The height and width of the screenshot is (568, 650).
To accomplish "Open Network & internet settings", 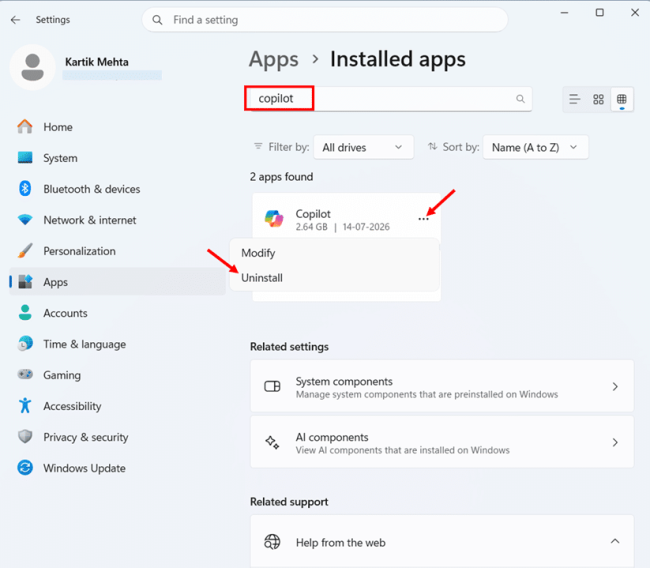I will [118, 220].
